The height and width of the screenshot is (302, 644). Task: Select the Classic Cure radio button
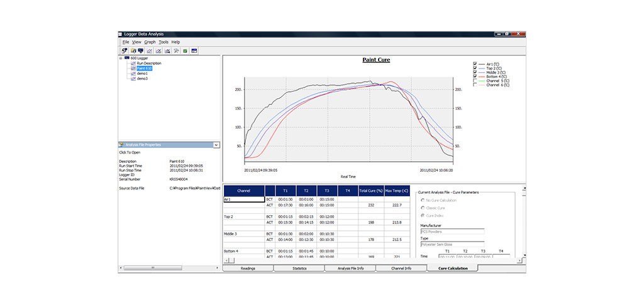423,208
